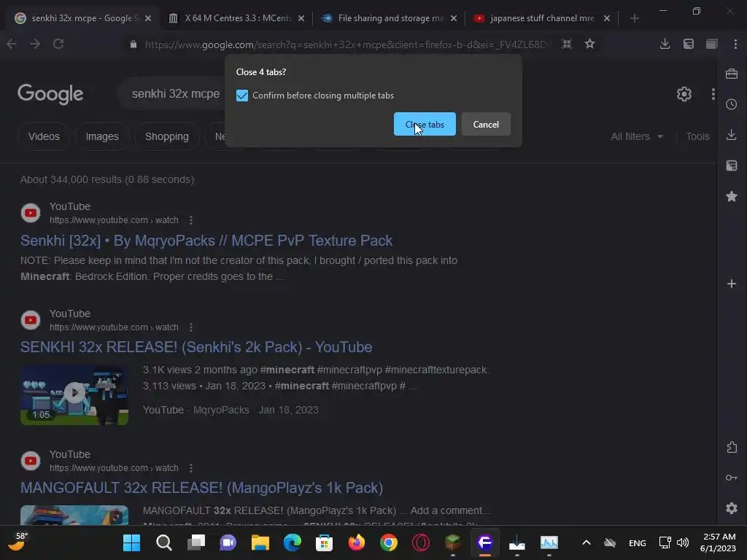This screenshot has height=560, width=747.
Task: Open Task View on taskbar
Action: coord(196,542)
